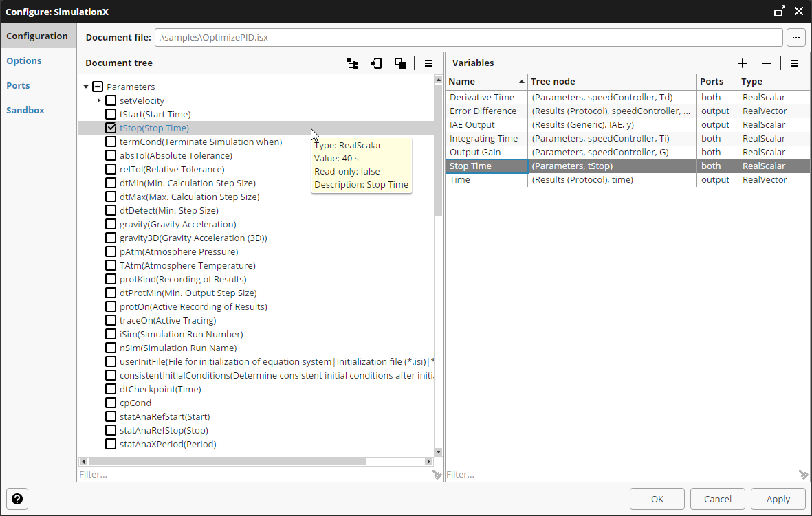Open the help question mark icon
This screenshot has width=812, height=516.
[x=17, y=499]
